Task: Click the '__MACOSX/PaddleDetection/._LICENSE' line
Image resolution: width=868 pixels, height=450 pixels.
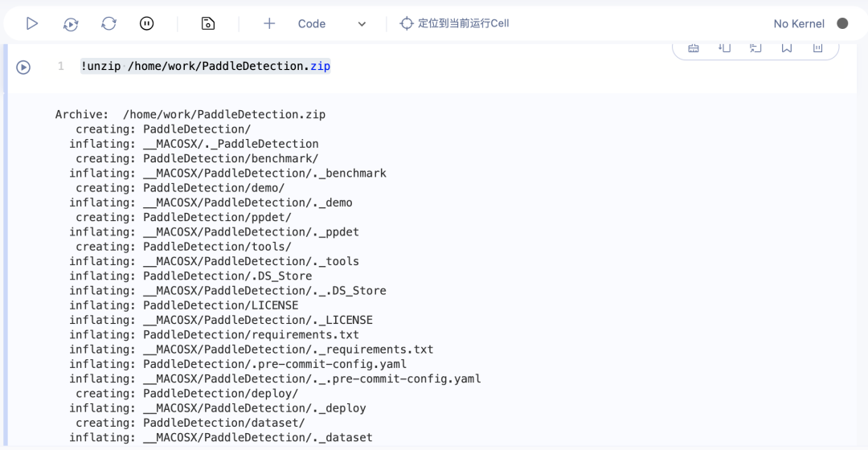Action: (x=221, y=320)
